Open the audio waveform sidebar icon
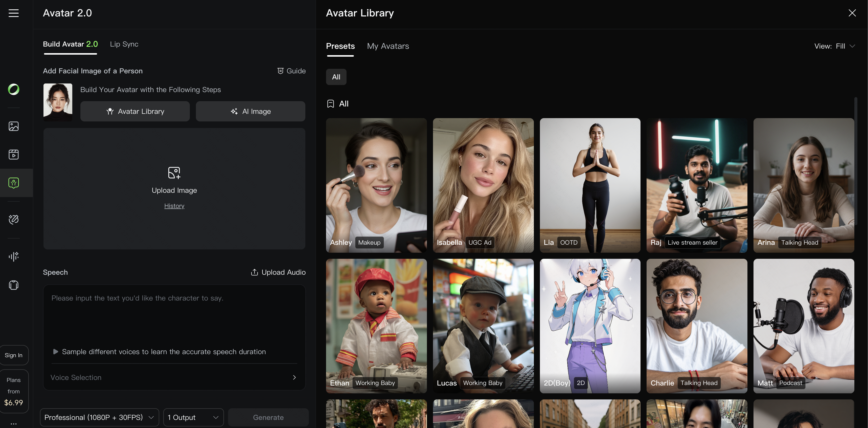This screenshot has height=428, width=868. click(x=13, y=256)
